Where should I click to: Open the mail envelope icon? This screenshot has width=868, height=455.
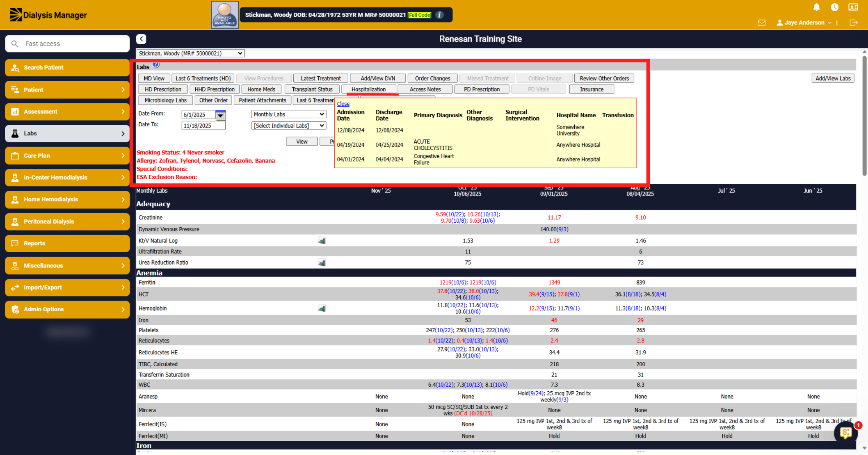(762, 23)
